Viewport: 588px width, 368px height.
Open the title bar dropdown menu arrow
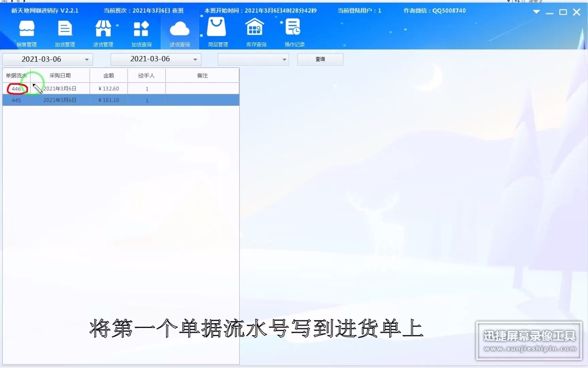(536, 12)
